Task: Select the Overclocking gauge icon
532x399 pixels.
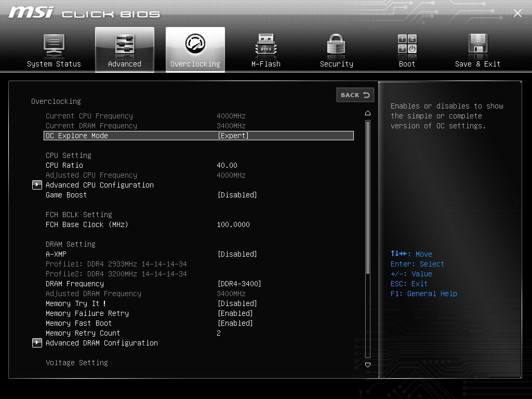Action: (195, 44)
